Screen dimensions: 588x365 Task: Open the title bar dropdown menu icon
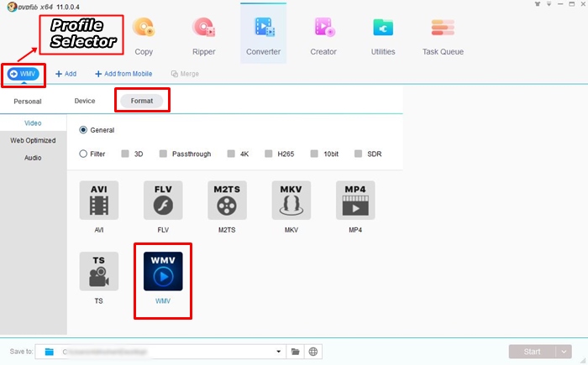[549, 4]
